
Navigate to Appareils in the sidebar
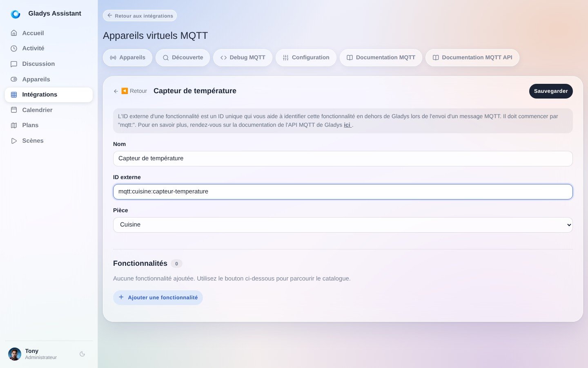coord(49,79)
